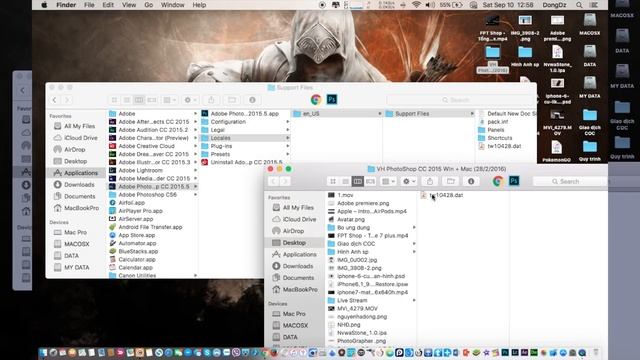Click Wi-Fi status icon in menu bar
The height and width of the screenshot is (360, 640).
pos(416,5)
